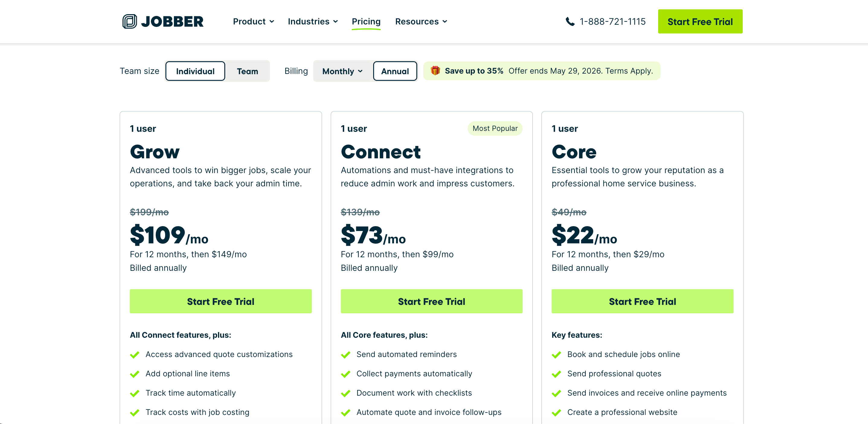Click the JOBBER wordmark to go home
Viewport: 868px width, 424px height.
pyautogui.click(x=172, y=21)
